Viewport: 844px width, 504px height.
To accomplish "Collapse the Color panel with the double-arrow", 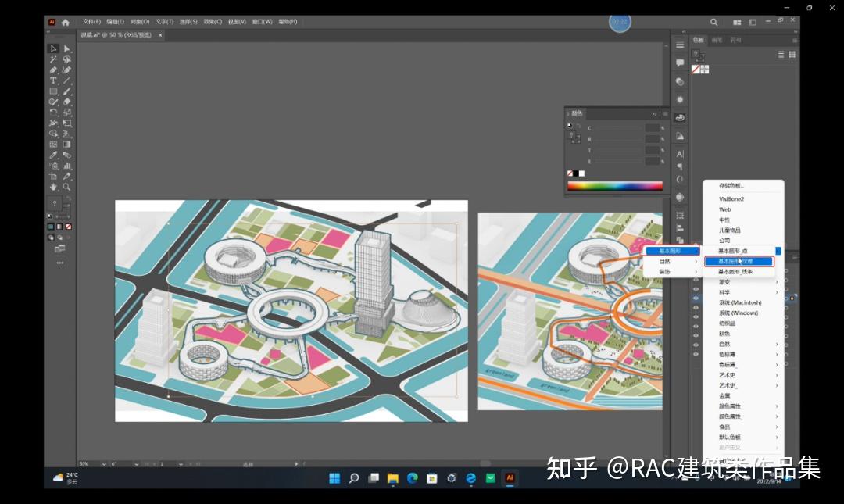I will [654, 113].
